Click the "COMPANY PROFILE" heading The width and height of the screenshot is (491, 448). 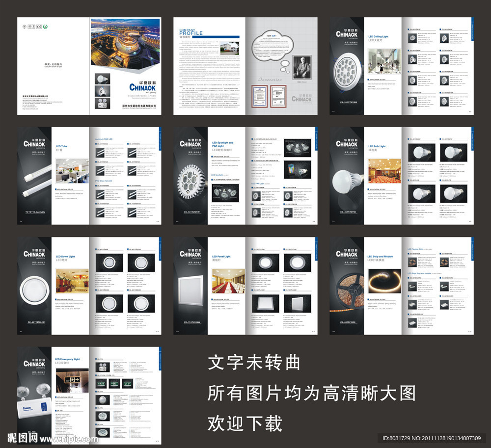pyautogui.click(x=191, y=32)
